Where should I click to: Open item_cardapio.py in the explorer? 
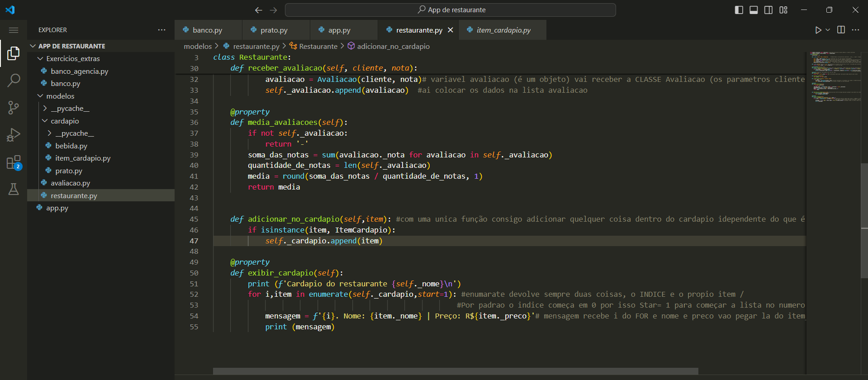pos(100,158)
